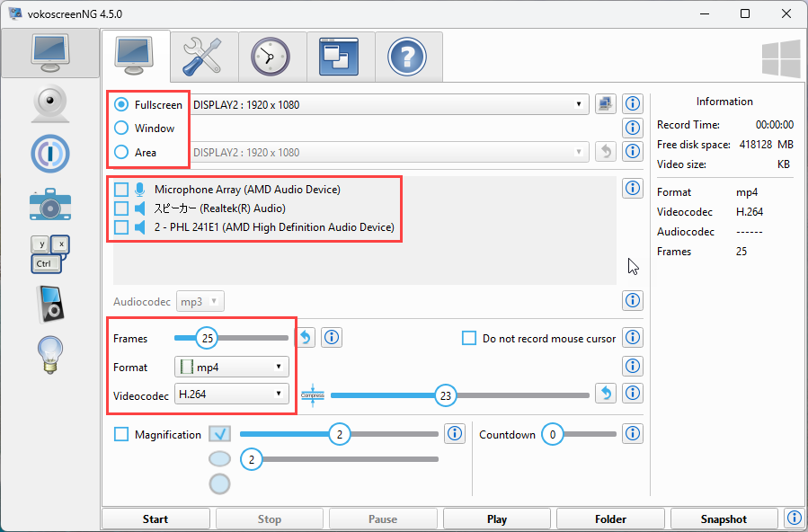Open the showkey keyboard section in sidebar
The width and height of the screenshot is (808, 532).
(50, 254)
